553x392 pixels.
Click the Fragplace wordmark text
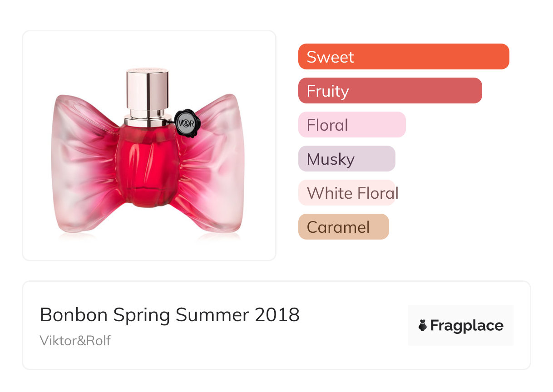(467, 326)
